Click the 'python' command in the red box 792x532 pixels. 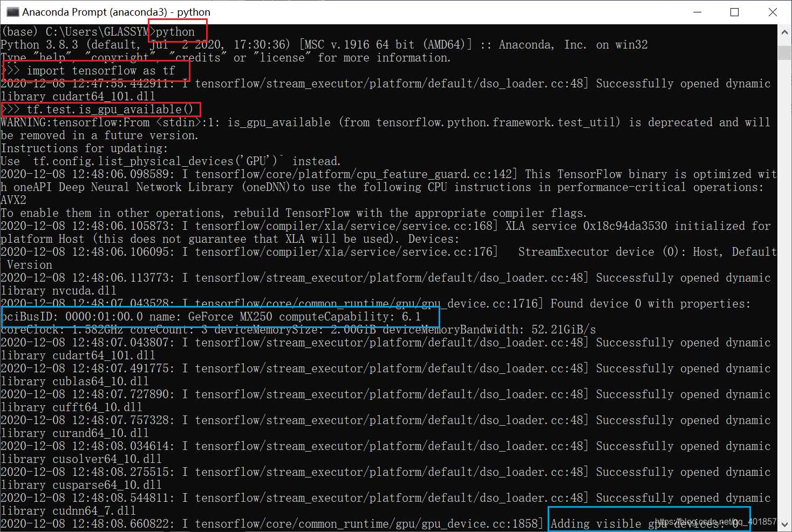(x=175, y=32)
